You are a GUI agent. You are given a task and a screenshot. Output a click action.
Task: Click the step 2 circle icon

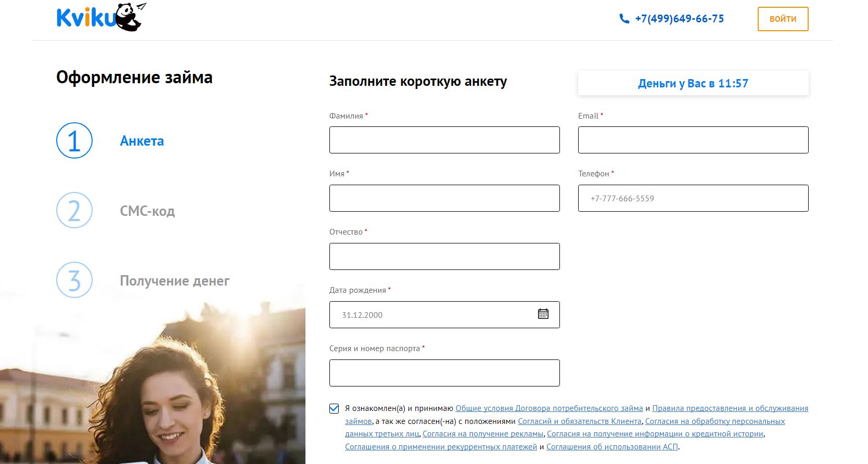tap(74, 211)
